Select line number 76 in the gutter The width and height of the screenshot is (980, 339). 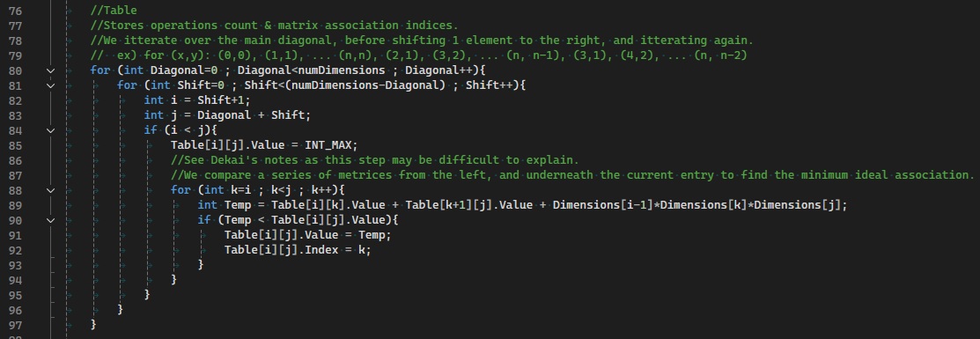click(x=16, y=11)
